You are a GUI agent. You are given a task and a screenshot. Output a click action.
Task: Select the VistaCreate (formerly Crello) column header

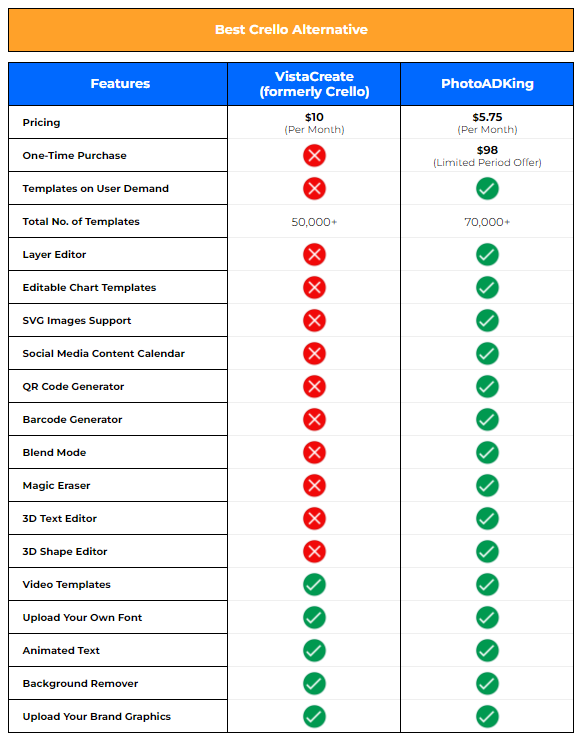pos(314,84)
